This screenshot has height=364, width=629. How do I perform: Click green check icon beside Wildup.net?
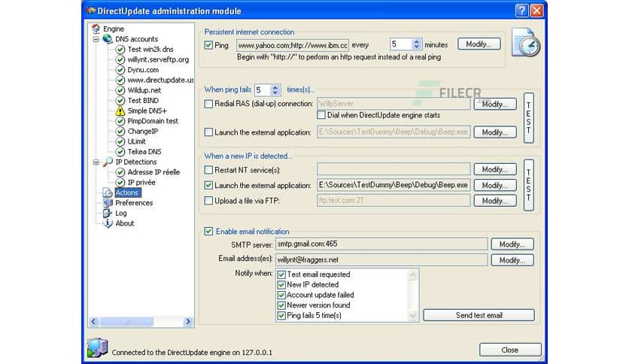pyautogui.click(x=120, y=90)
